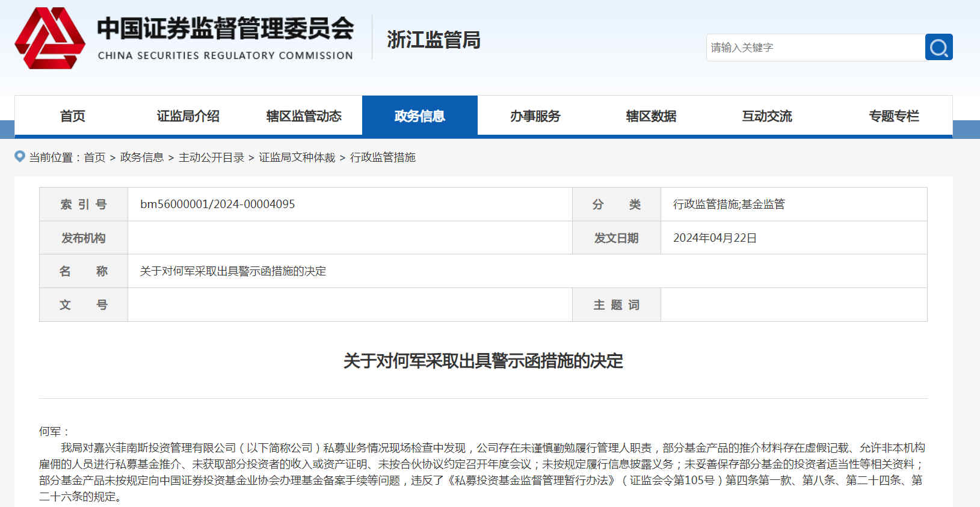The image size is (980, 507).
Task: Click the 浙江监管局 header title
Action: tap(433, 40)
